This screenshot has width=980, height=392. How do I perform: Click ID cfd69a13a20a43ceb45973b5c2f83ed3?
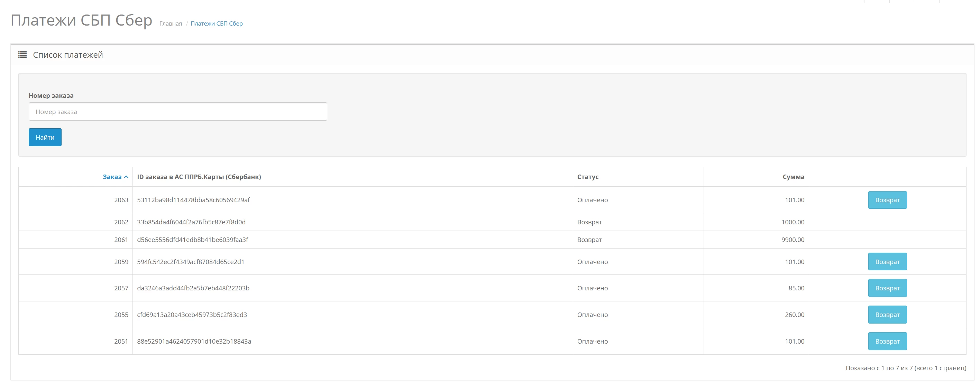(192, 315)
